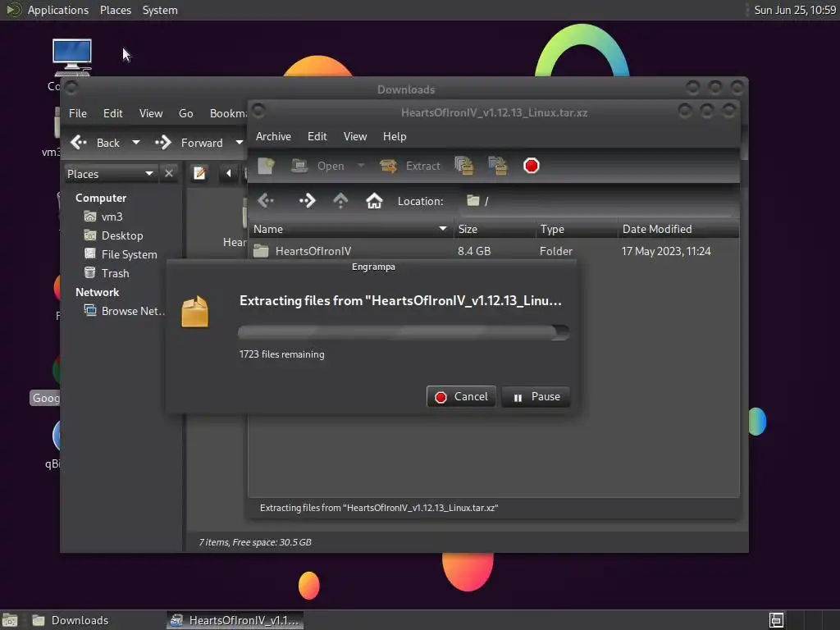Screen dimensions: 840x630
Task: Open the Go menu in Downloads window
Action: pyautogui.click(x=186, y=113)
